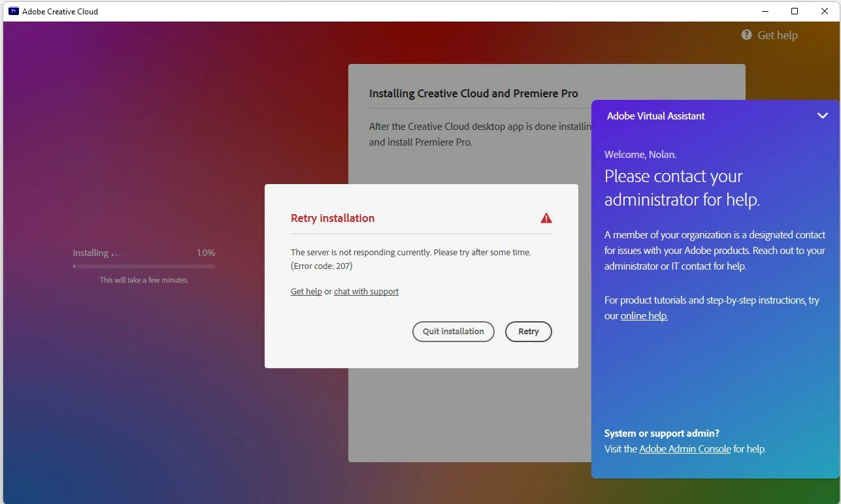Image resolution: width=841 pixels, height=504 pixels.
Task: Minimize the Adobe Creative Cloud window
Action: pos(765,11)
